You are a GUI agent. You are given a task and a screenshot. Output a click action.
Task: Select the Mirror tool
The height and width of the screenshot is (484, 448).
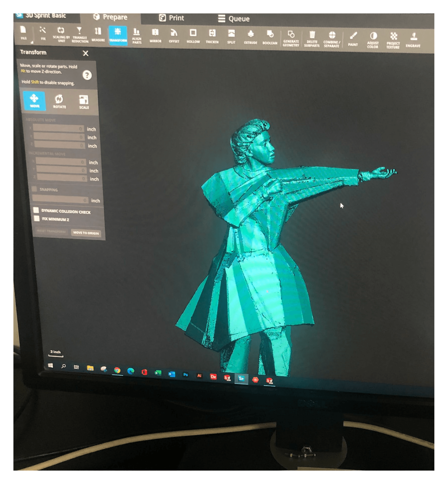pyautogui.click(x=155, y=35)
